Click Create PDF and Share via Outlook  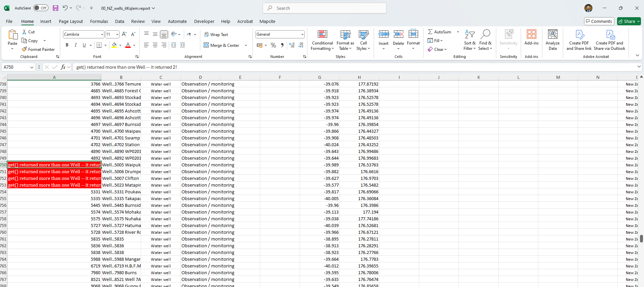click(x=609, y=40)
